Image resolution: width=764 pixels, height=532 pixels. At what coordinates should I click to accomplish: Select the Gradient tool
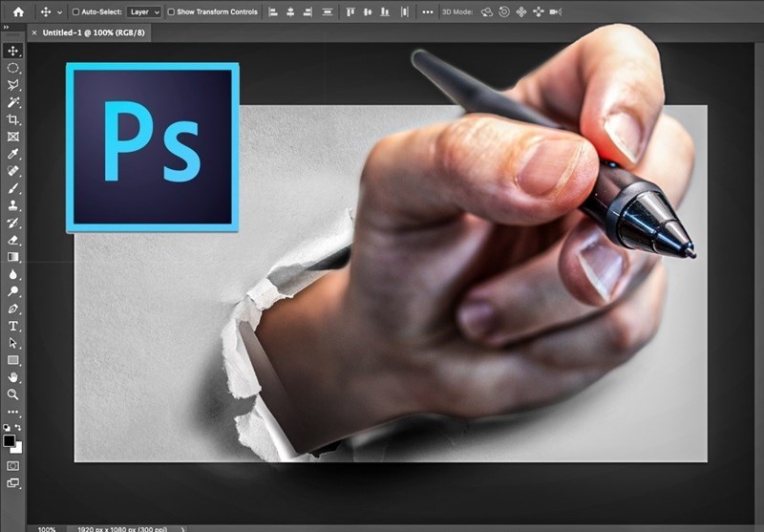(x=12, y=257)
